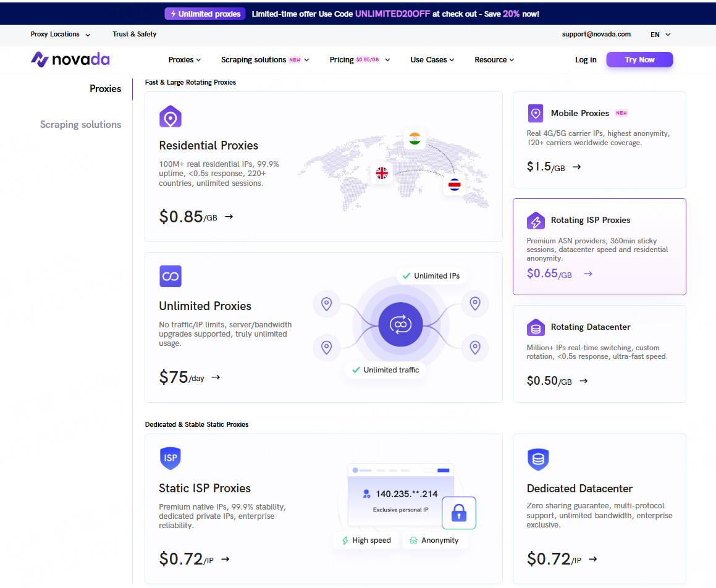
Task: Click the Log in link
Action: coord(586,60)
